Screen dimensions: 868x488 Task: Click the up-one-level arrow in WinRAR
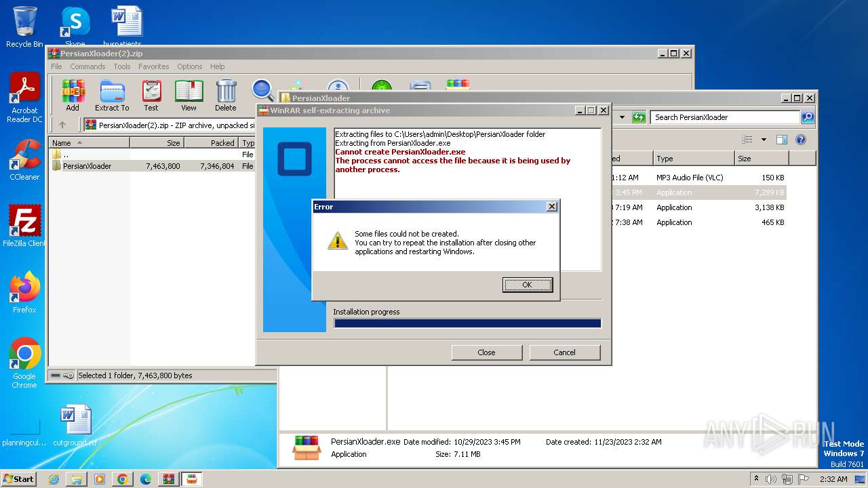coord(62,125)
